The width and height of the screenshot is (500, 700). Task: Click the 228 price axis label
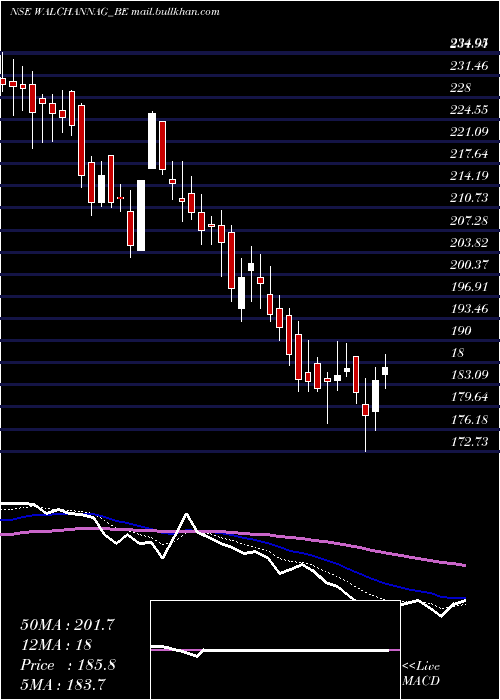[460, 88]
